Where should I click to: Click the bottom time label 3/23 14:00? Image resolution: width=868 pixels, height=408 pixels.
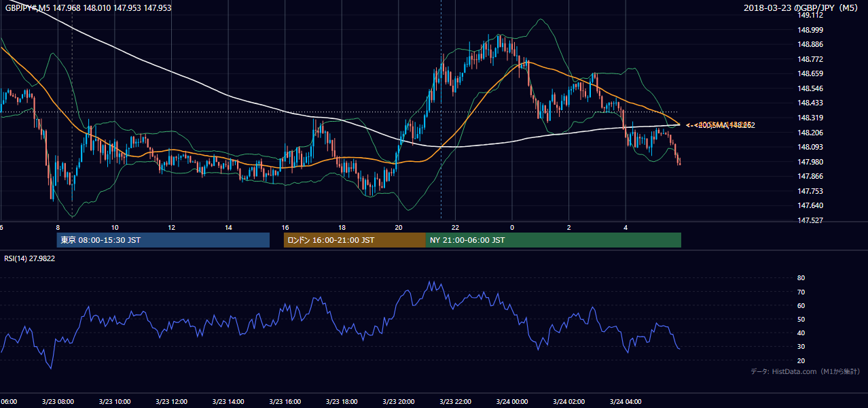(x=229, y=401)
